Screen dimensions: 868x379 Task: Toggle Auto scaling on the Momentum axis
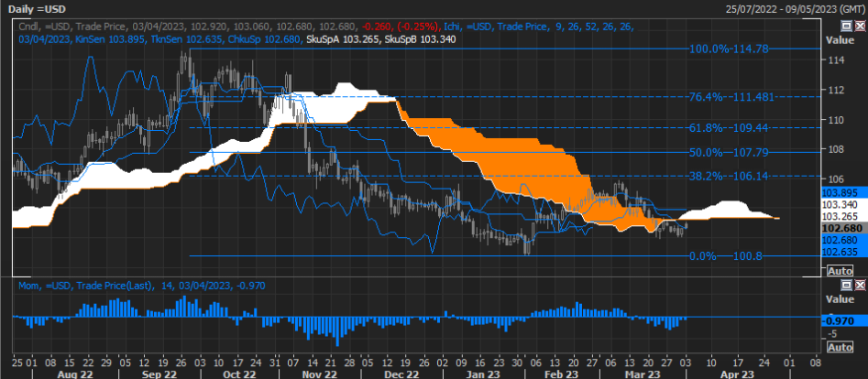(840, 347)
